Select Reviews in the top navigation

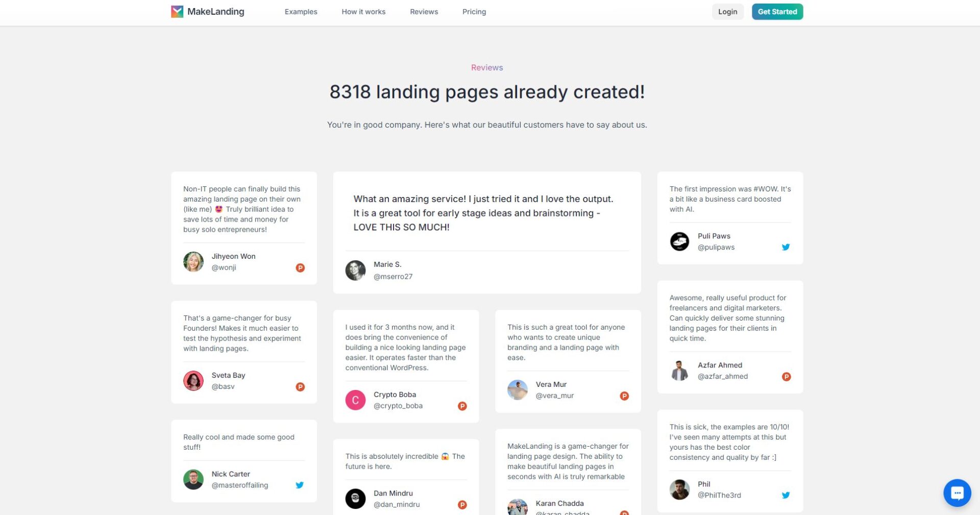(424, 12)
